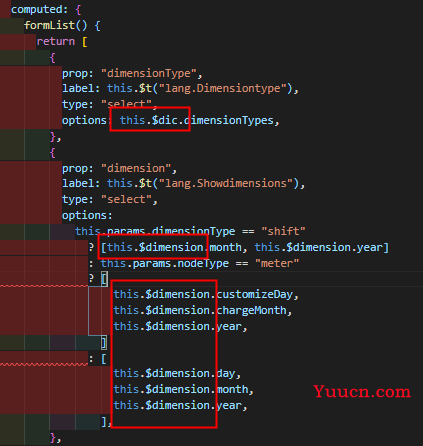Click this.$dimension.year in the first bracketed array
Viewport: 423px width, 446px height.
pyautogui.click(x=318, y=247)
